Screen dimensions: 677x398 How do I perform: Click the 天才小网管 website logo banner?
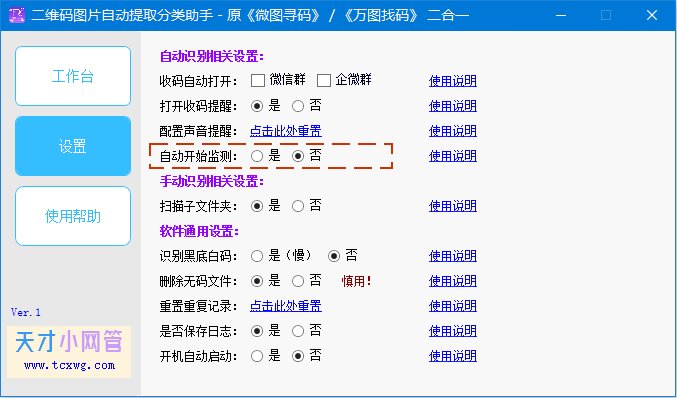[x=69, y=352]
